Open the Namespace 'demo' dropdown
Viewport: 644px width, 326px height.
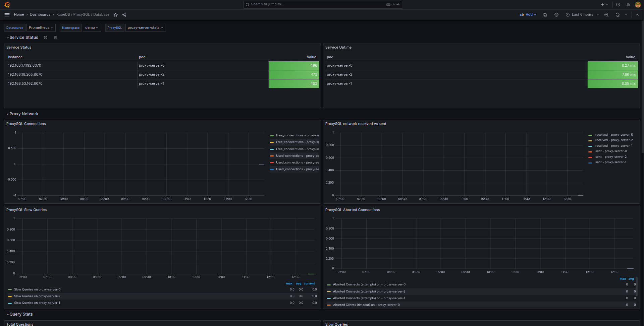92,28
